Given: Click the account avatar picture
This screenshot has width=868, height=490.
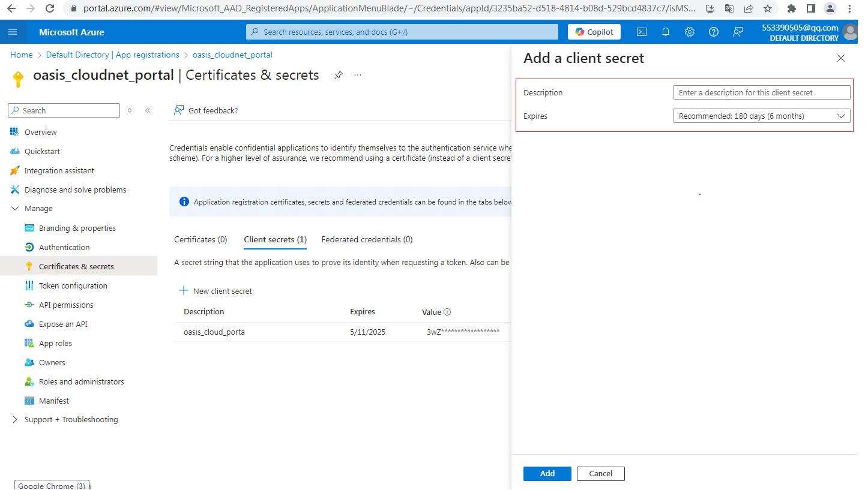Looking at the screenshot, I should tap(850, 32).
